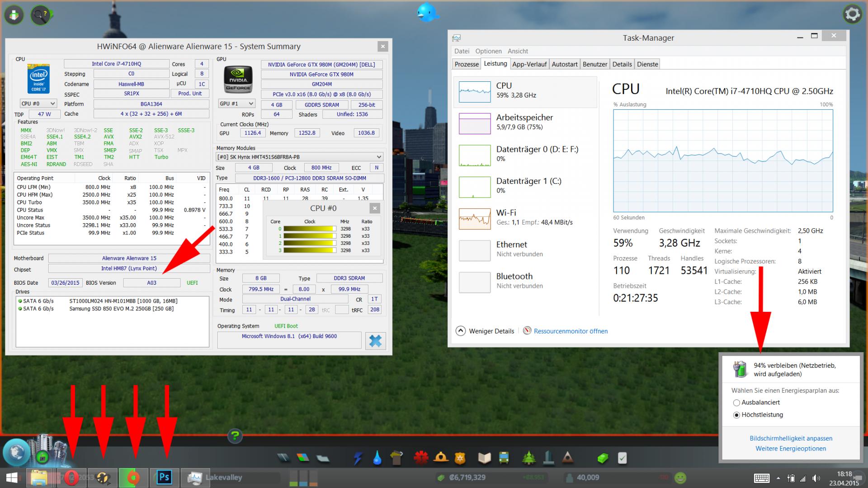Open the Electricity lightning bolt menu
Viewport: 868px width, 488px height.
358,458
